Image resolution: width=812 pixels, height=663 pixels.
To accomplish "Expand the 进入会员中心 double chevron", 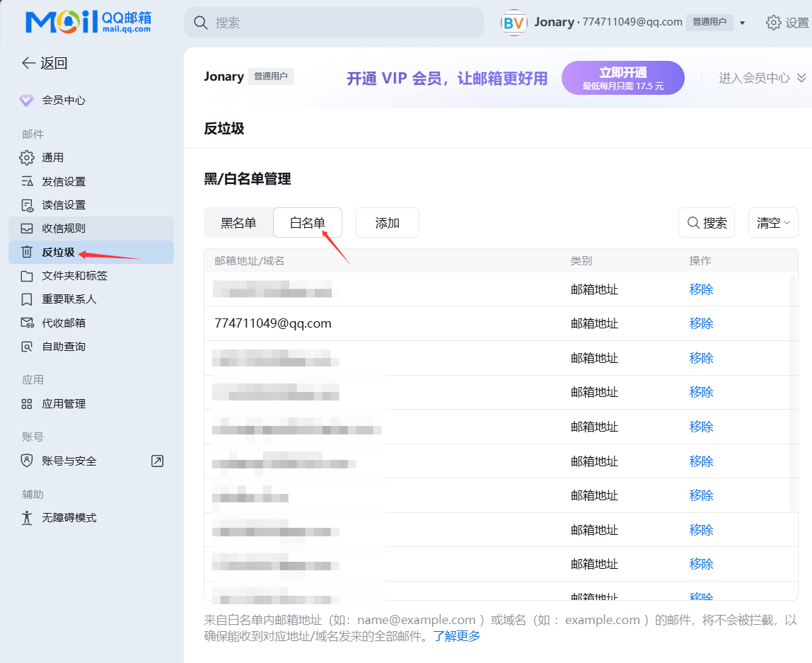I will click(x=801, y=78).
